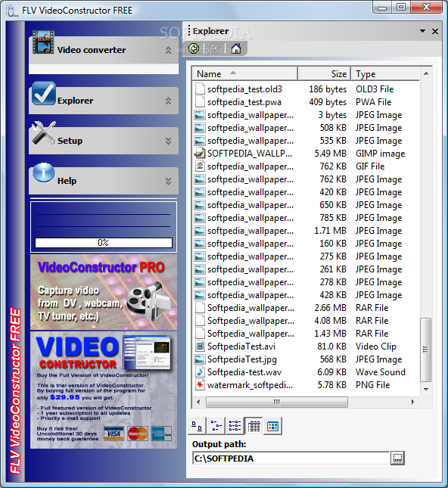Click the file list scroll-up arrow
The width and height of the screenshot is (448, 488).
426,73
